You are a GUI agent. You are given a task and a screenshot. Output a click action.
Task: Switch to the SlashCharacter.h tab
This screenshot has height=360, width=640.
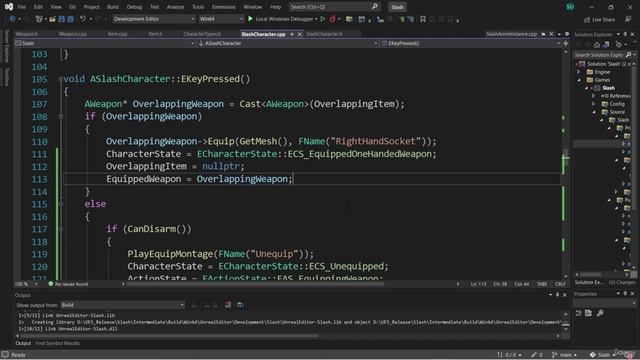[324, 34]
